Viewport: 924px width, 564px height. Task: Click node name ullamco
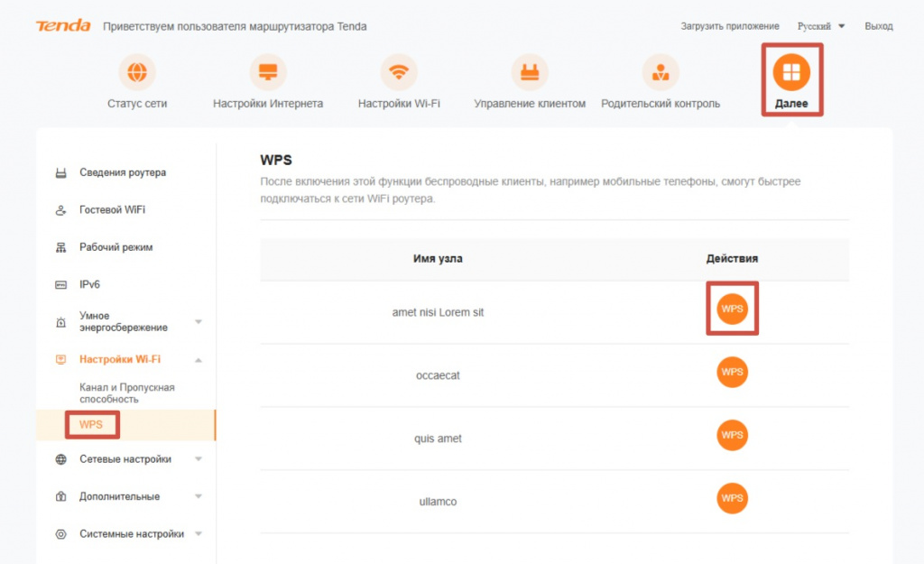438,502
